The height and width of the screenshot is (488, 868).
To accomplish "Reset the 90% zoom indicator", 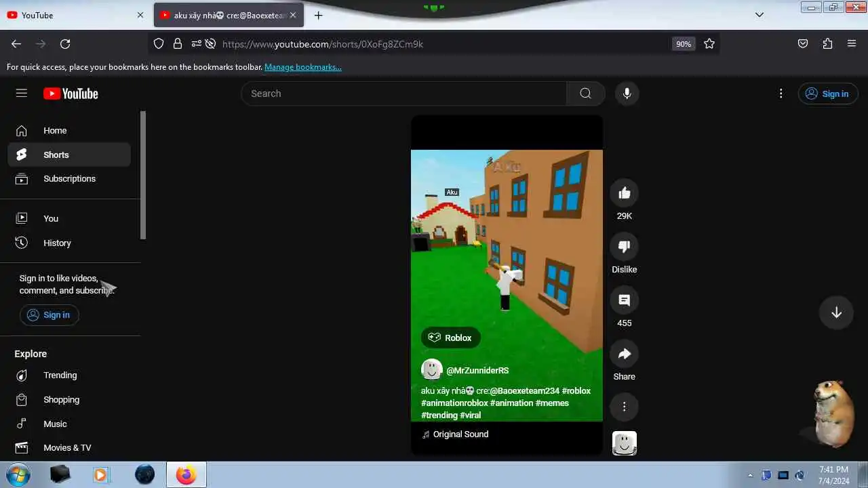I will [684, 44].
